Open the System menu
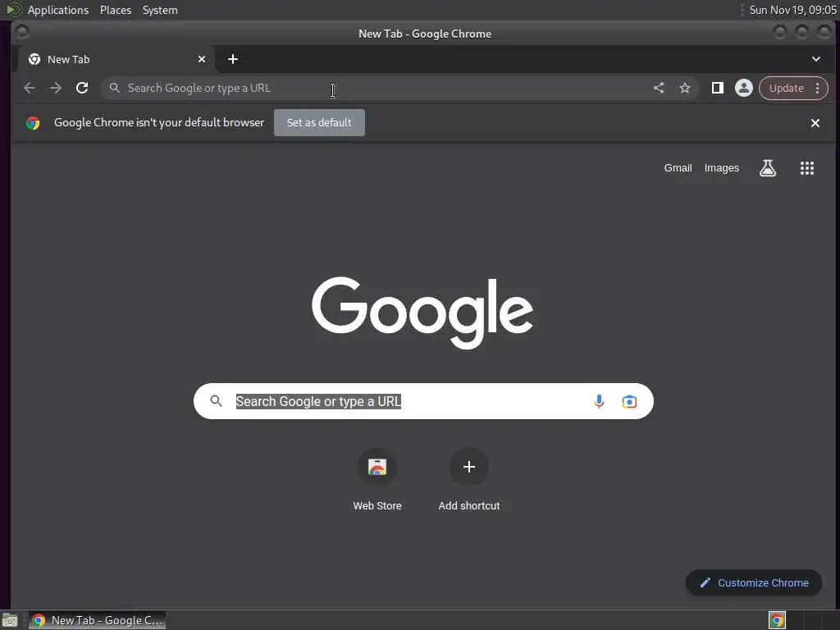This screenshot has height=630, width=840. coord(160,10)
